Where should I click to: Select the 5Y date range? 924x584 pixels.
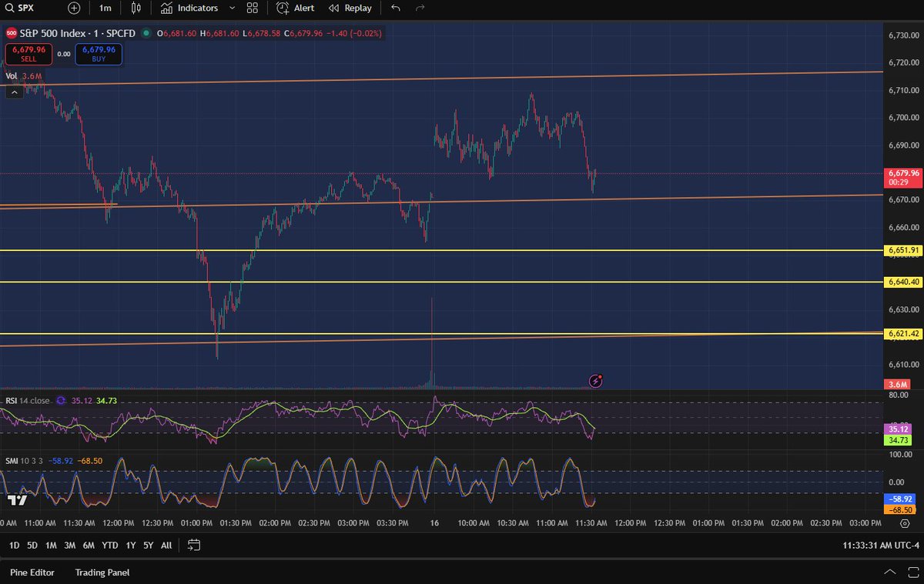tap(148, 546)
